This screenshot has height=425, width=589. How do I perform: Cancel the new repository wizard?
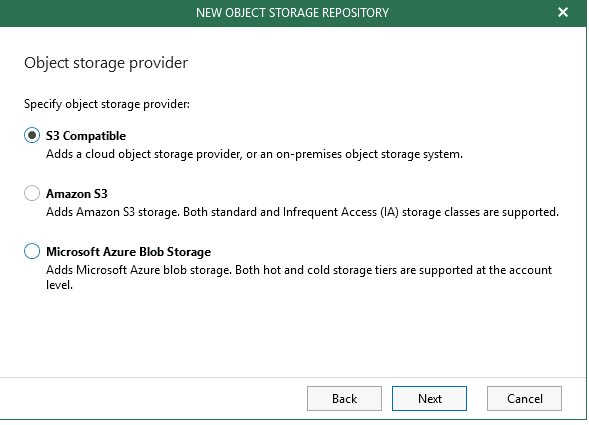524,398
